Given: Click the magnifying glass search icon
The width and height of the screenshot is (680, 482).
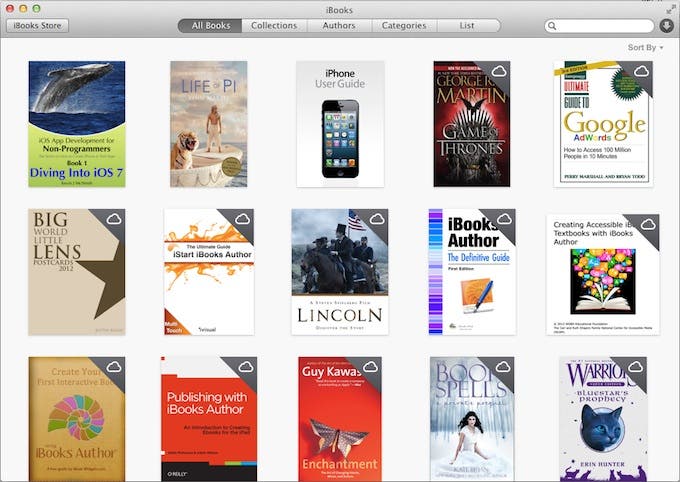Looking at the screenshot, I should coord(552,26).
